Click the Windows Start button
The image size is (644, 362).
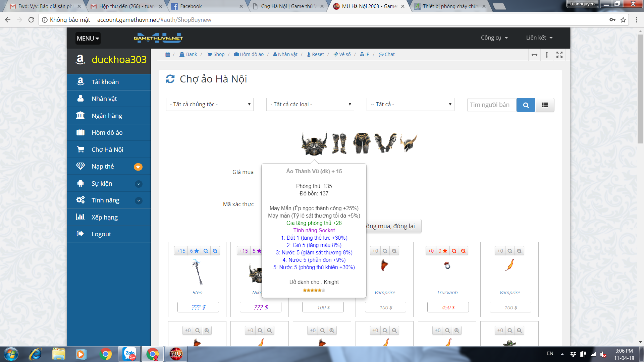(x=11, y=354)
